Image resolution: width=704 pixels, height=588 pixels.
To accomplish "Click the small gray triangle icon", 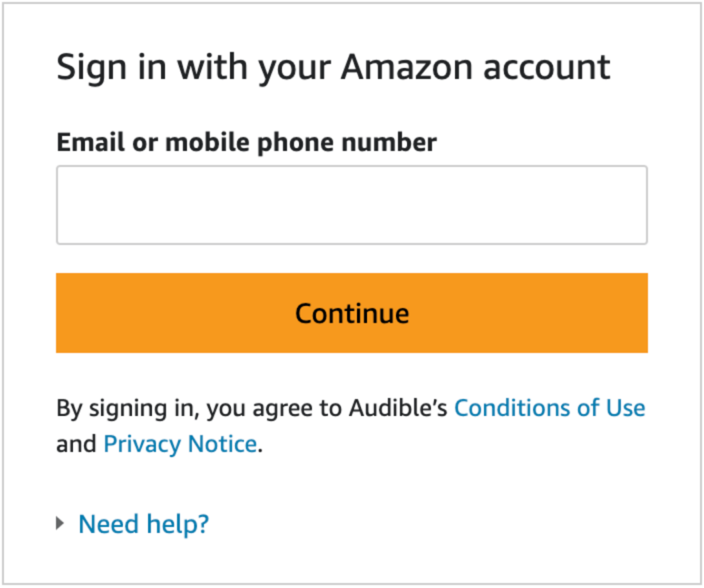I will coord(60,524).
